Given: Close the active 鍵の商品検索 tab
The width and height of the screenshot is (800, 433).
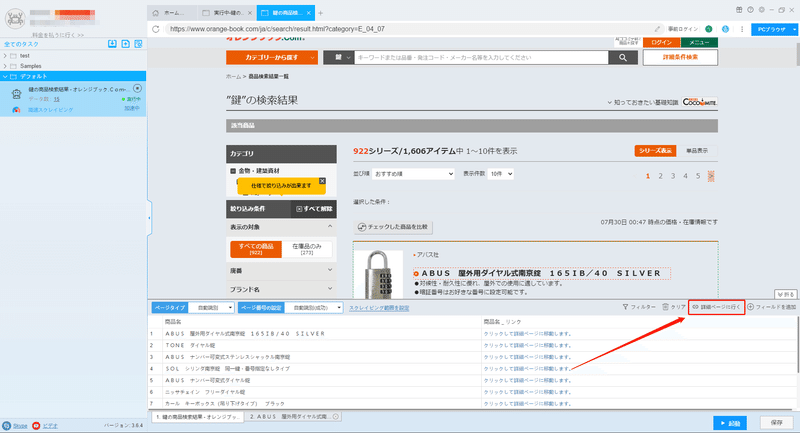Looking at the screenshot, I should [309, 13].
